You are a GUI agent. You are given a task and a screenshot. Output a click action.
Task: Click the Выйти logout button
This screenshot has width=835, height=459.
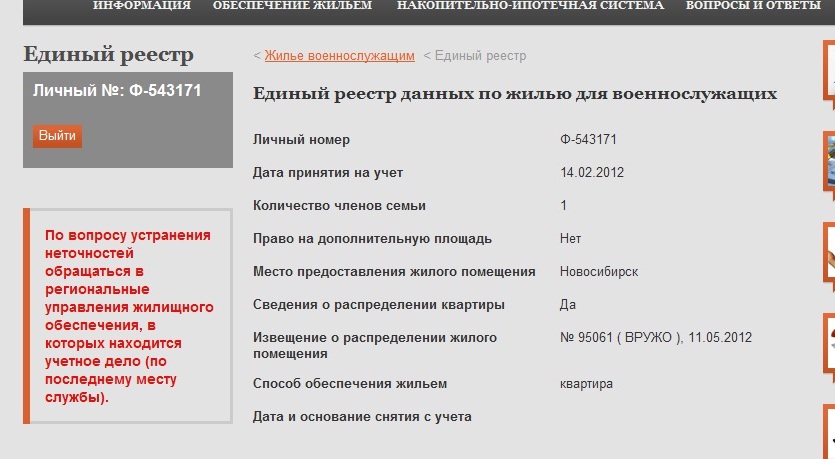[x=57, y=136]
